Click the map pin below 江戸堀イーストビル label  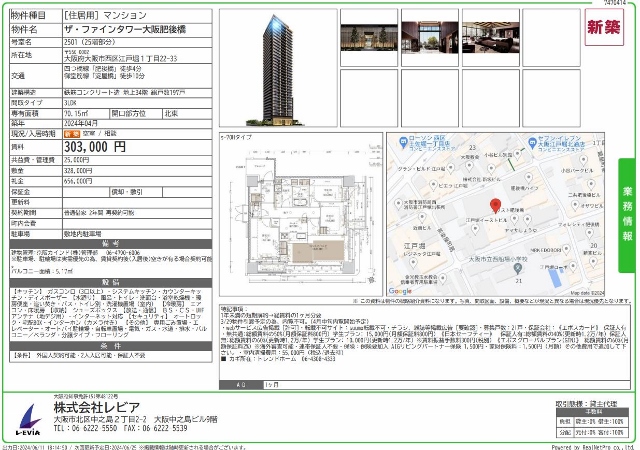click(475, 229)
